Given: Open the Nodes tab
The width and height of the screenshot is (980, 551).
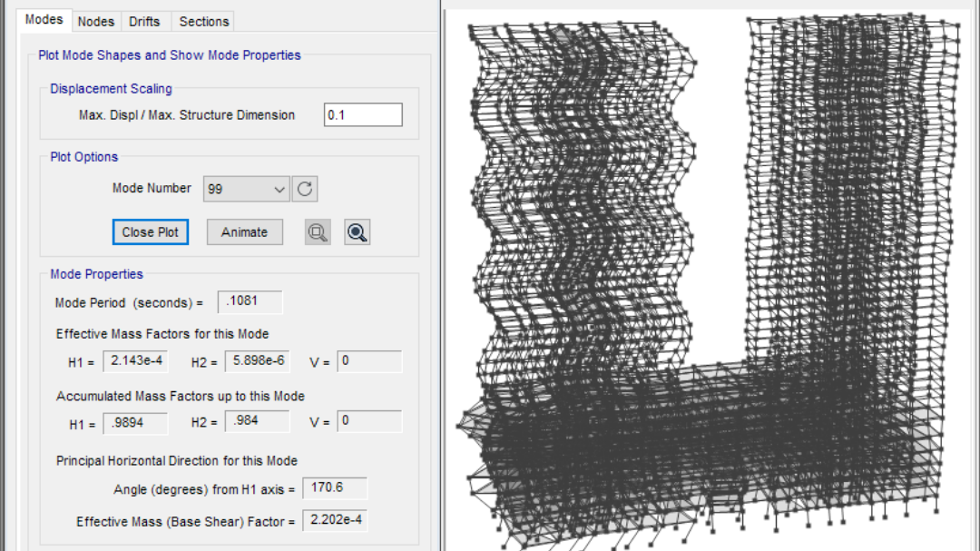Looking at the screenshot, I should pyautogui.click(x=95, y=21).
